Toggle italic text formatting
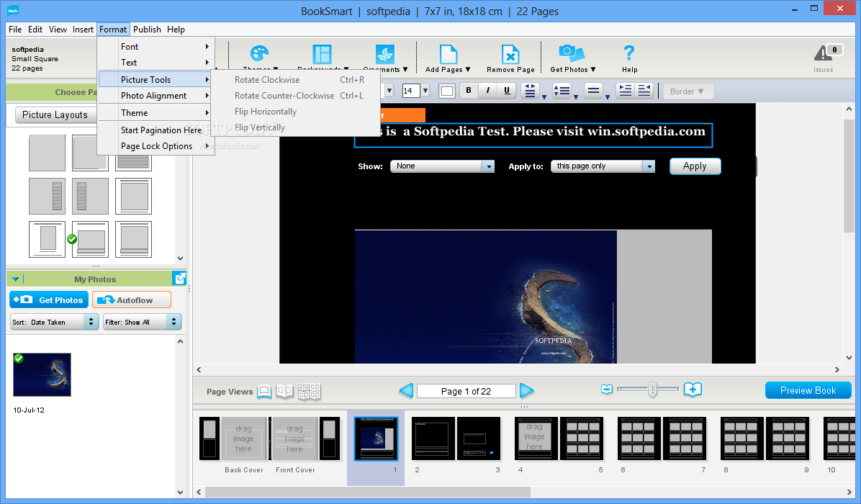Viewport: 861px width, 504px height. (487, 91)
